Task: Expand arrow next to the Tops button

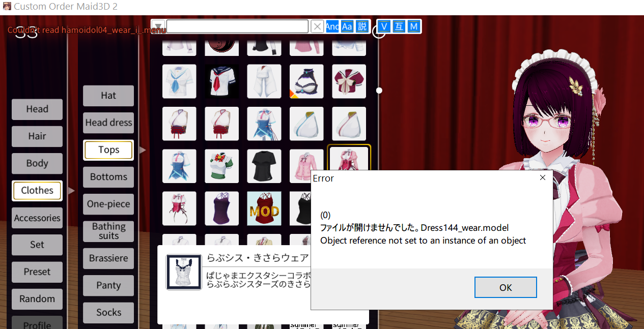Action: click(143, 150)
